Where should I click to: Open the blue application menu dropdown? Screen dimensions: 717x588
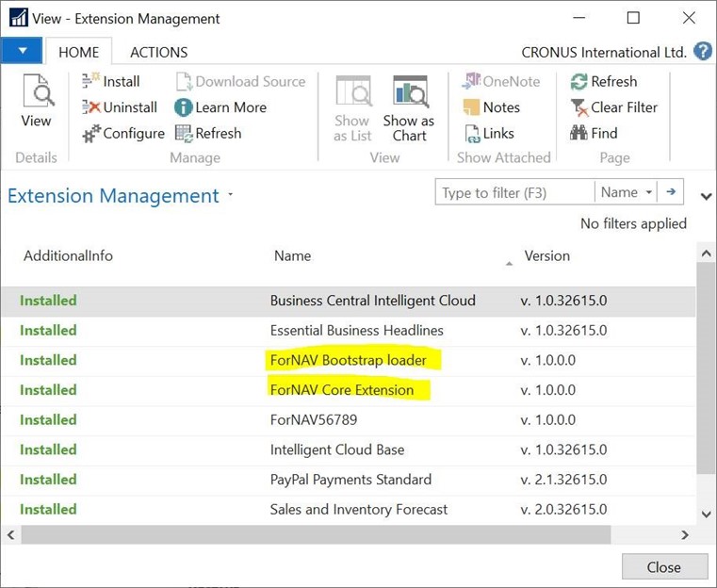tap(22, 51)
